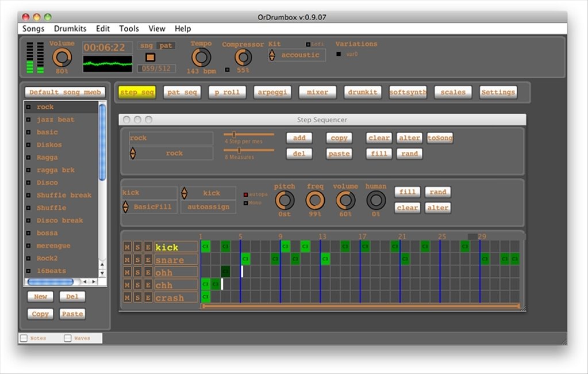Click E button on ohh track
Viewport: 588px width, 374px height.
148,272
